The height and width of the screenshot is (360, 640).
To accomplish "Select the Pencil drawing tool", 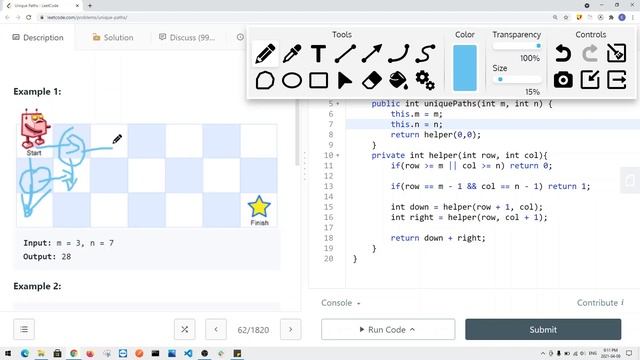I will coord(265,53).
